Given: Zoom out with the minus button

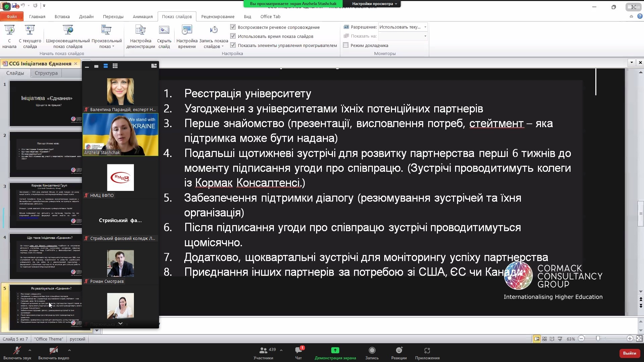Looking at the screenshot, I should coord(582,339).
